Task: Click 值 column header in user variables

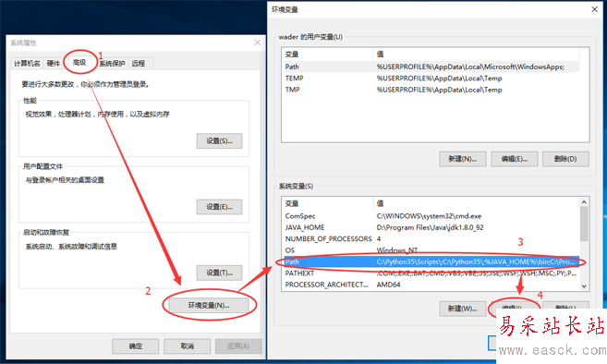Action: point(477,55)
